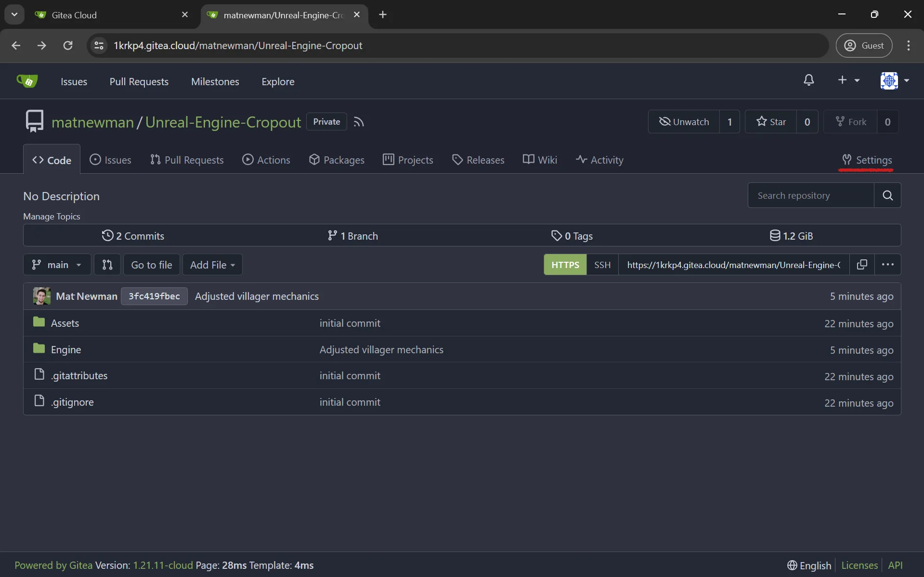
Task: Open the plus create-new dropdown
Action: pyautogui.click(x=848, y=80)
